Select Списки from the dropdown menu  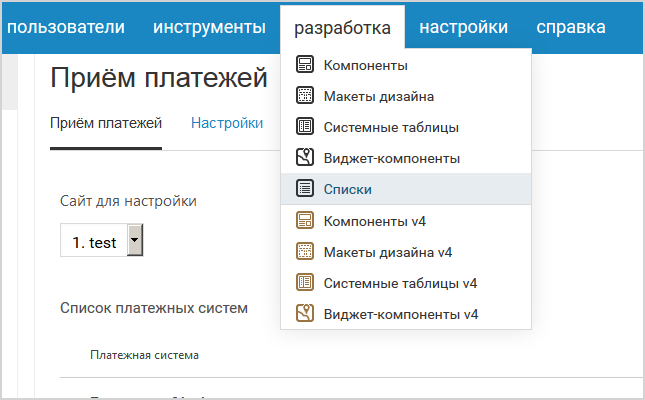coord(348,189)
